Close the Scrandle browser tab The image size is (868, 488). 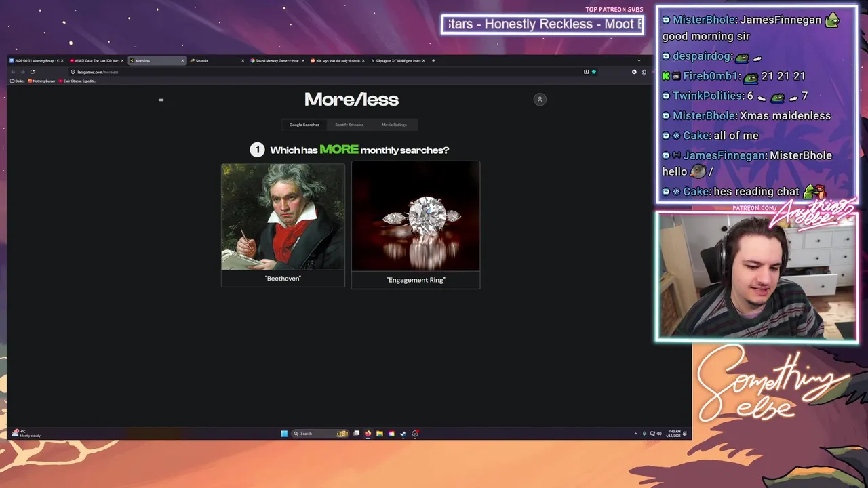point(243,60)
